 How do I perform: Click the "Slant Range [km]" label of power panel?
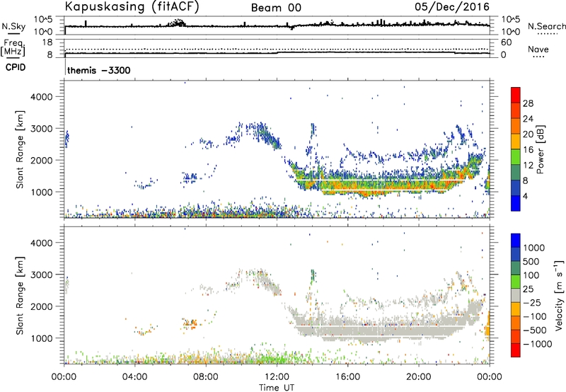pos(20,149)
